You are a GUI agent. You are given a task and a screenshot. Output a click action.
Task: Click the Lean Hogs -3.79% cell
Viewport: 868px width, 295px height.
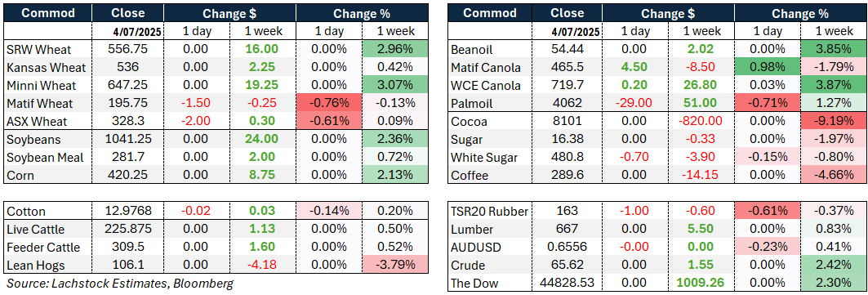point(395,266)
